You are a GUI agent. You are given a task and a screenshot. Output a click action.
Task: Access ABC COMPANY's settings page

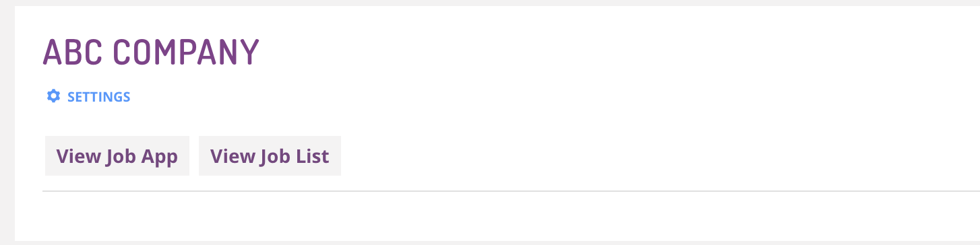88,97
